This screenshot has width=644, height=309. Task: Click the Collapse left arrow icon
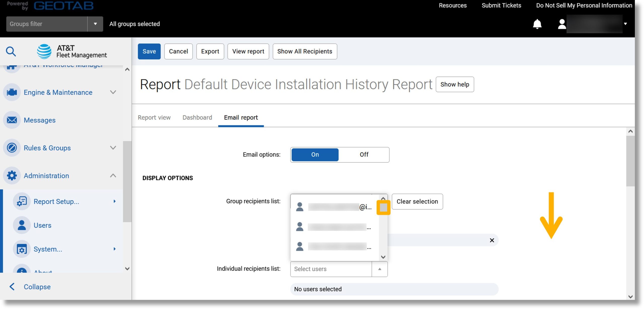tap(12, 287)
